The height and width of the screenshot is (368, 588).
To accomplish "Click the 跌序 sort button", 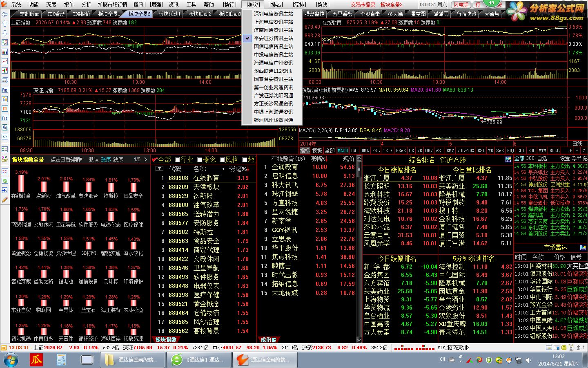I will point(118,159).
